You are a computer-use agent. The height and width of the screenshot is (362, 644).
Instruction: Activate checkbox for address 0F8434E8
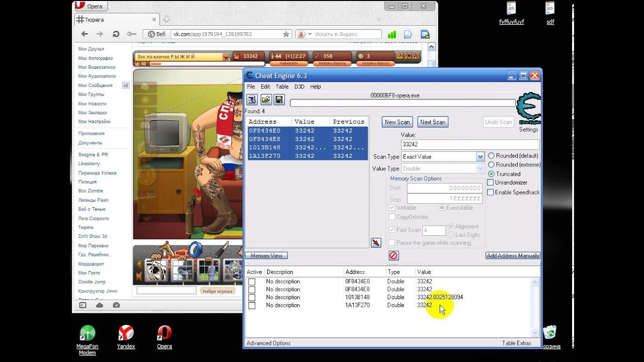pyautogui.click(x=252, y=290)
